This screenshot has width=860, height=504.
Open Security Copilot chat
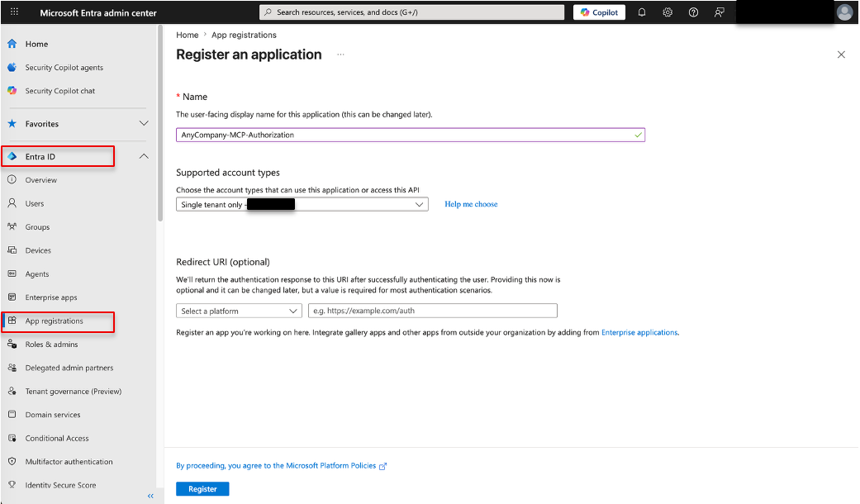coord(59,91)
